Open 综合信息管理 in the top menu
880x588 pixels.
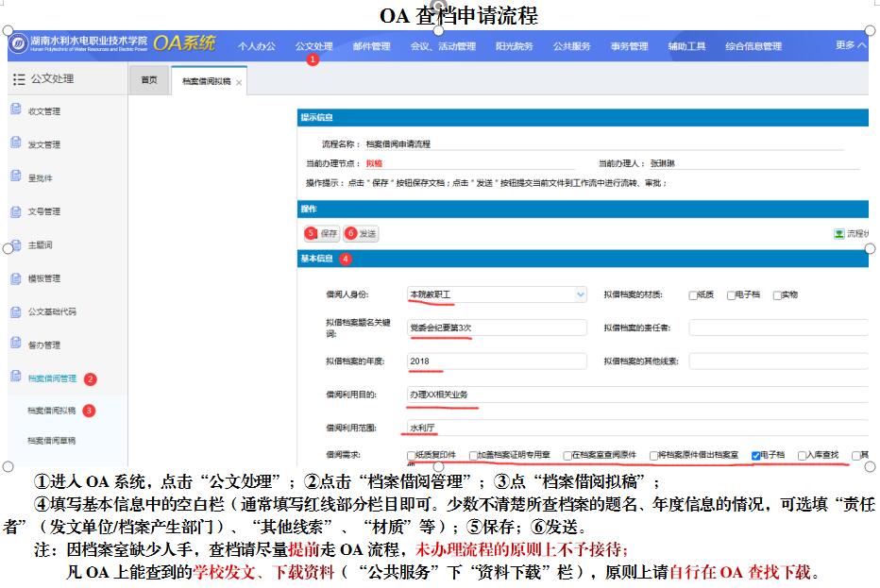coord(753,46)
